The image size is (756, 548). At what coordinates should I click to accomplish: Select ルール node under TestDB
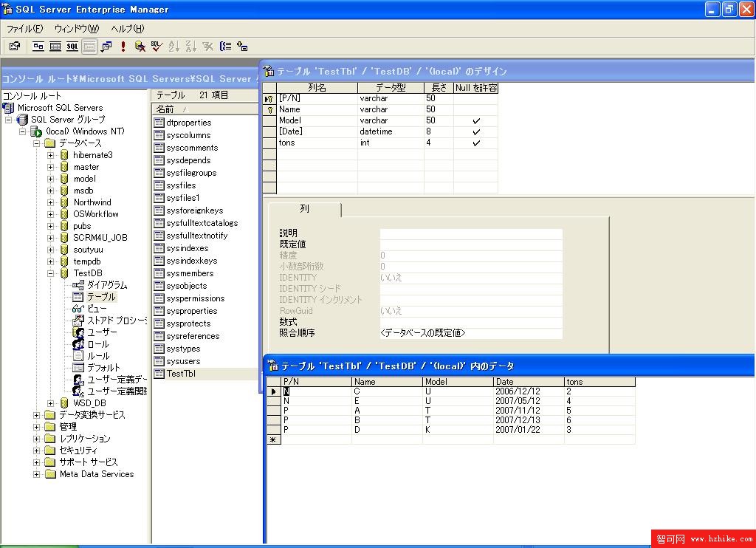98,356
